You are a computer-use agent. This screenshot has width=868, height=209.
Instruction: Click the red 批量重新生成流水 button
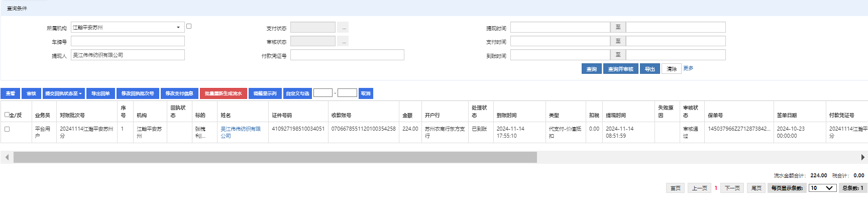[x=223, y=93]
